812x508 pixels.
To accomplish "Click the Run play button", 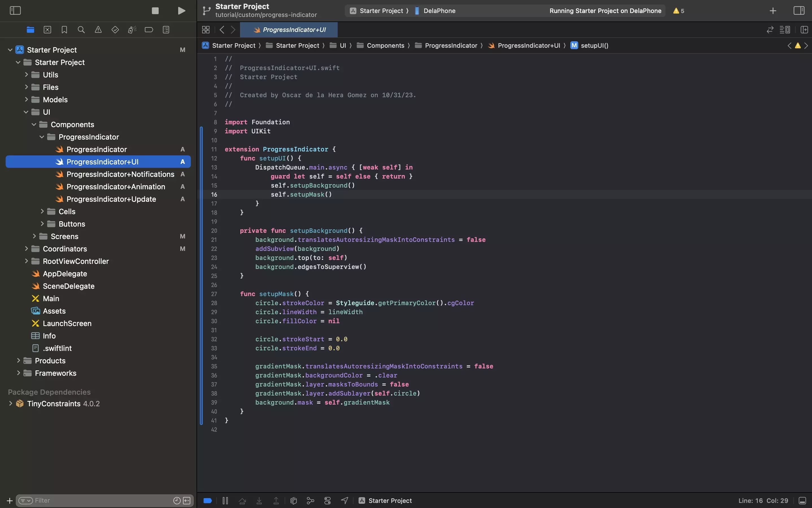I will point(181,11).
